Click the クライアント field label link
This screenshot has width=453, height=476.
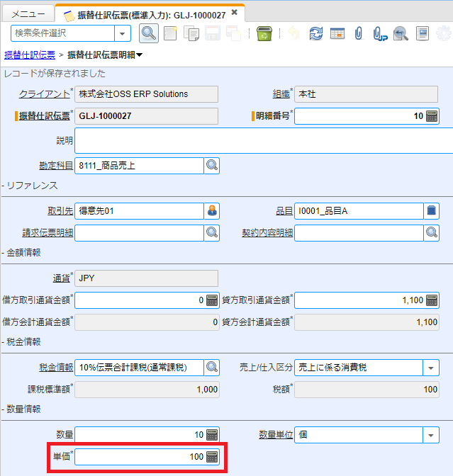(45, 94)
